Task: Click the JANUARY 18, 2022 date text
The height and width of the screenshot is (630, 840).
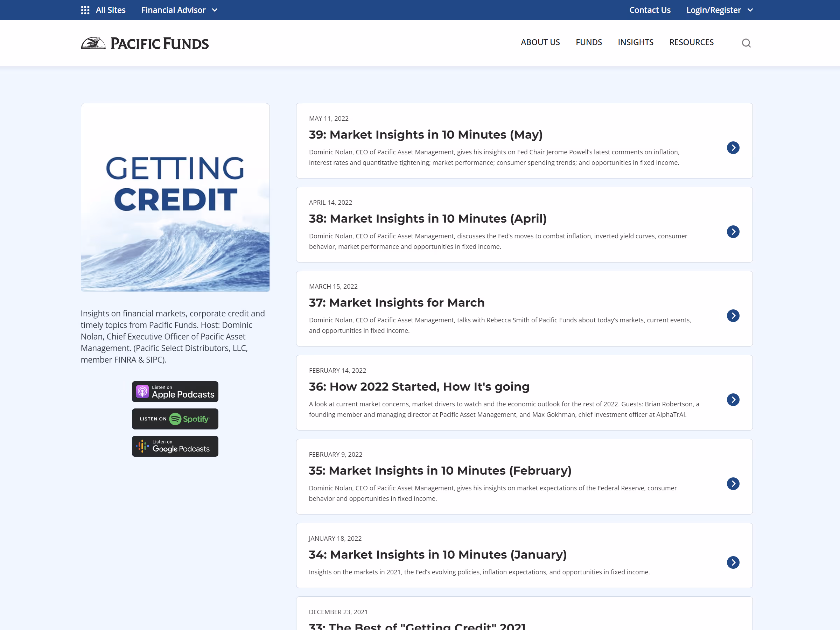Action: (335, 539)
